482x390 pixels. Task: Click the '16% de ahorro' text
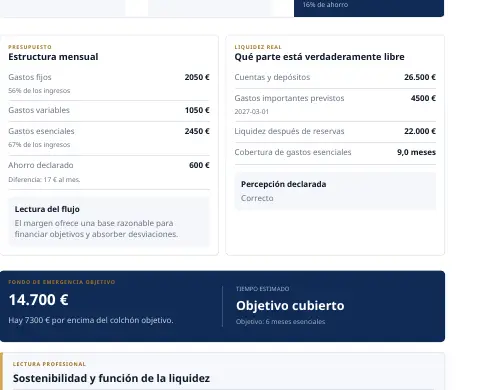point(325,5)
